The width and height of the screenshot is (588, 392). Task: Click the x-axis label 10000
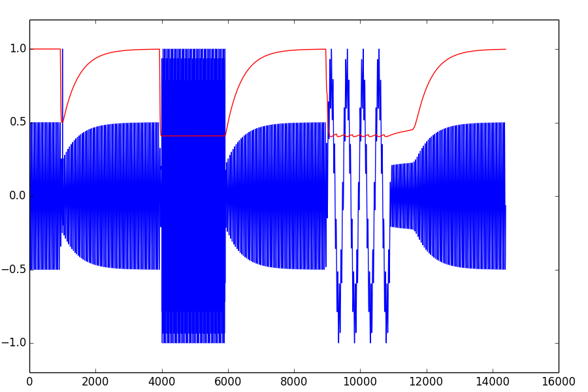[360, 382]
